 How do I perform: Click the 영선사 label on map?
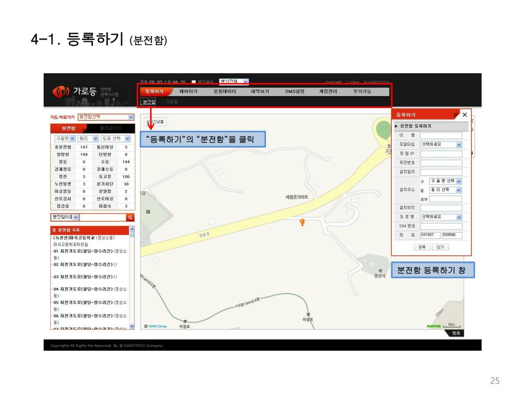380,276
